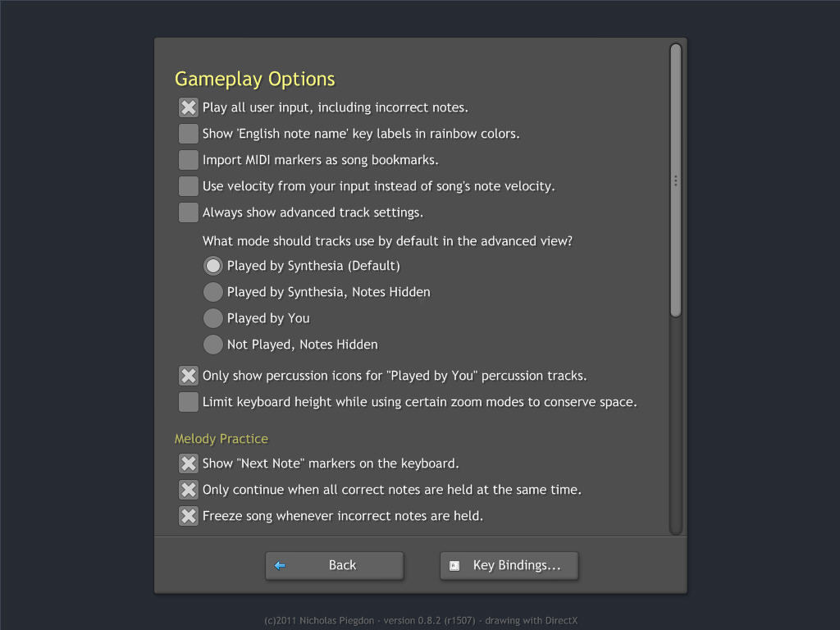This screenshot has height=630, width=840.
Task: Click the vertical scrollbar thumb
Action: [675, 180]
